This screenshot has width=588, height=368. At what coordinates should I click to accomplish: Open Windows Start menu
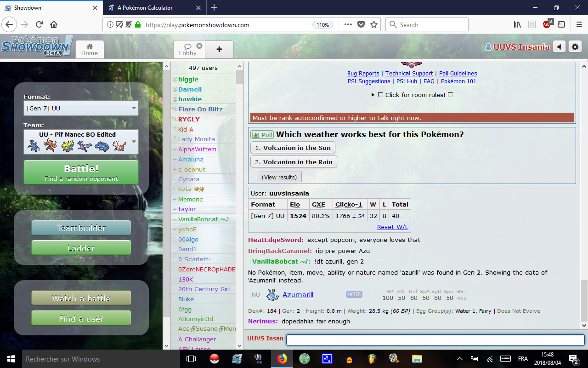(11, 359)
